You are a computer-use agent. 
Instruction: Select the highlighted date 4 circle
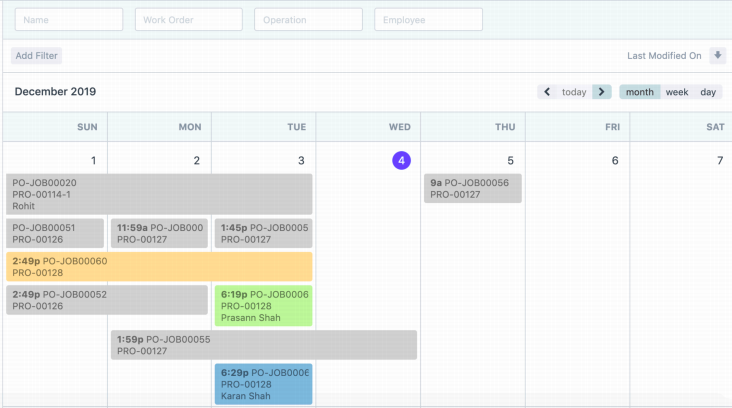400,161
